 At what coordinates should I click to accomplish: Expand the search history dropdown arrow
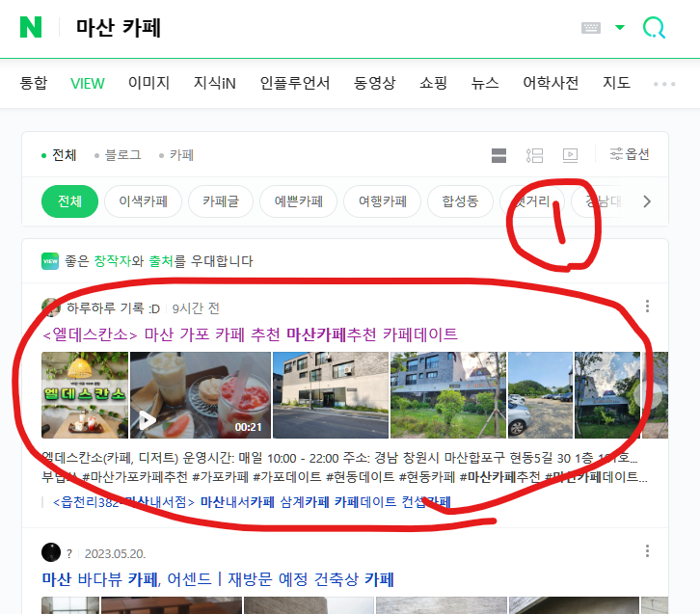coord(620,28)
